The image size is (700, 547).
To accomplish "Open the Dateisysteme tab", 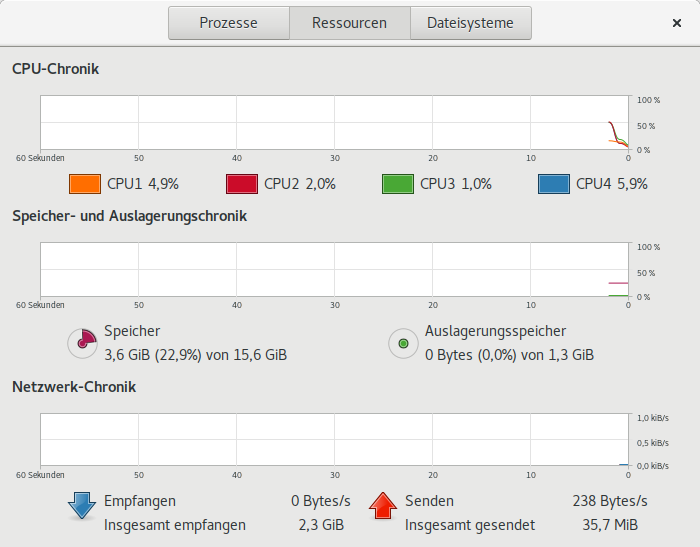I will click(x=470, y=23).
